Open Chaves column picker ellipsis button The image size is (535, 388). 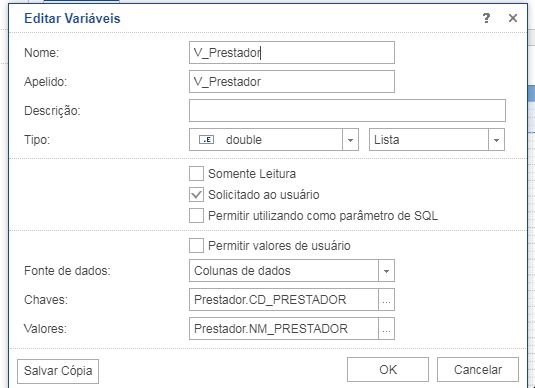click(386, 300)
